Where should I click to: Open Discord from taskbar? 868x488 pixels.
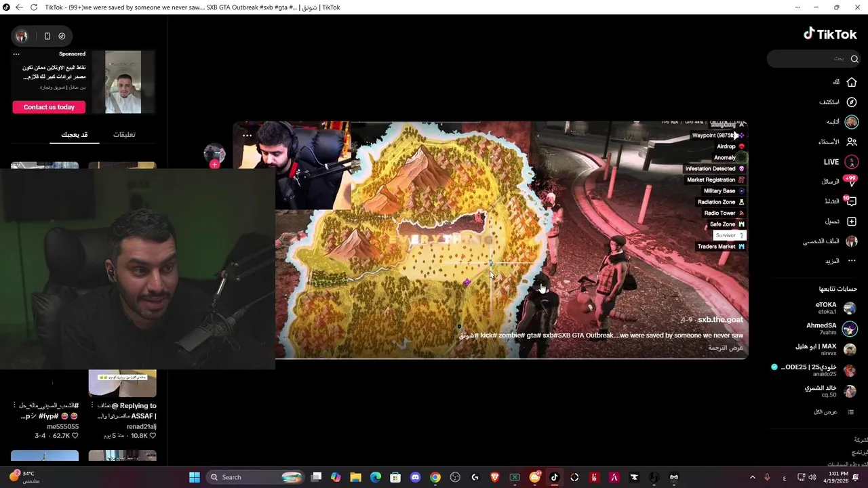click(x=416, y=477)
